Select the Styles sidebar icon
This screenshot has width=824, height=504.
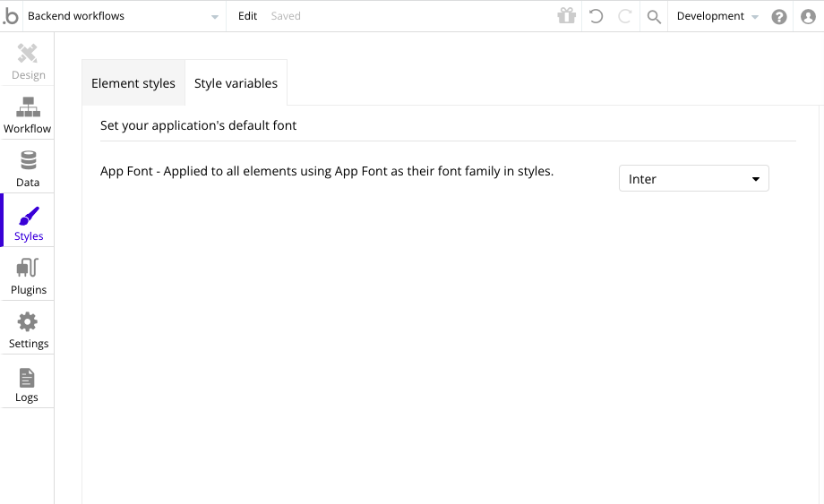pos(29,222)
